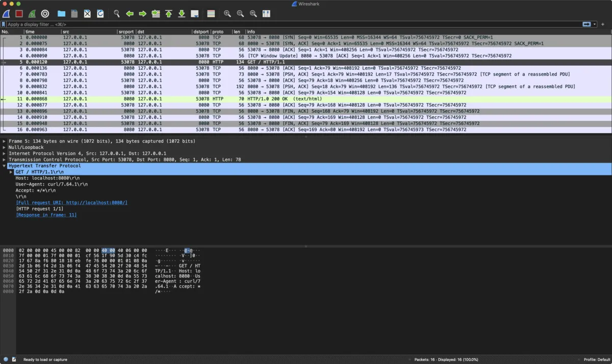
Task: Toggle auto-scroll during live capture
Action: 194,14
